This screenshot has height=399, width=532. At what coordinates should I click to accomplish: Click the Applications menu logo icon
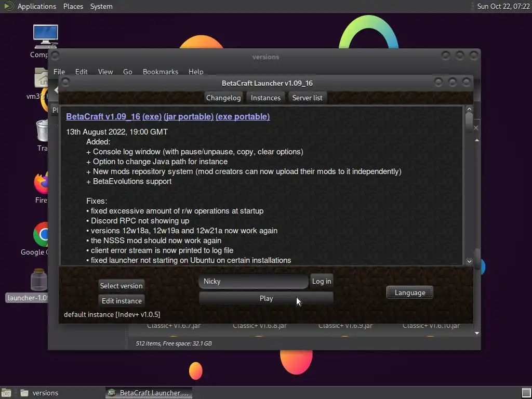(x=8, y=6)
